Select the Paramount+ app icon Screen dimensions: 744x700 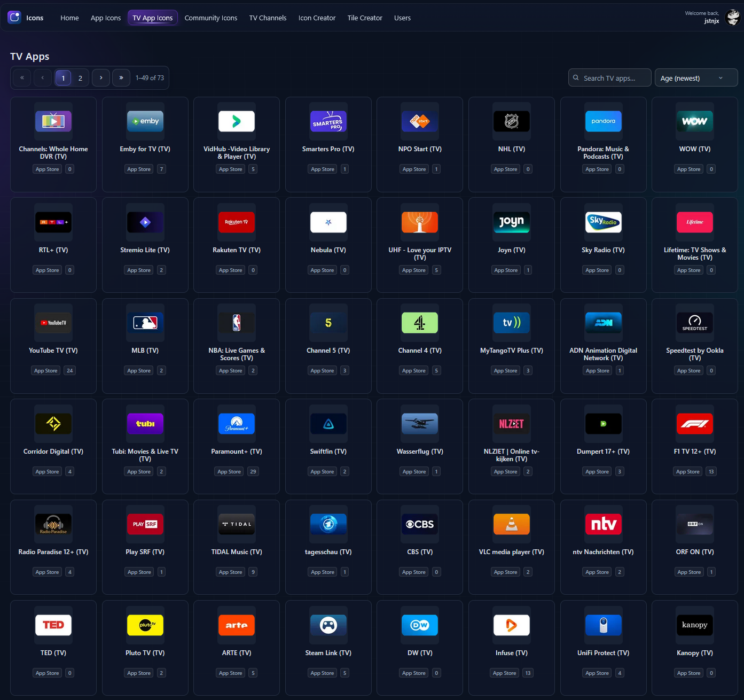(x=237, y=424)
